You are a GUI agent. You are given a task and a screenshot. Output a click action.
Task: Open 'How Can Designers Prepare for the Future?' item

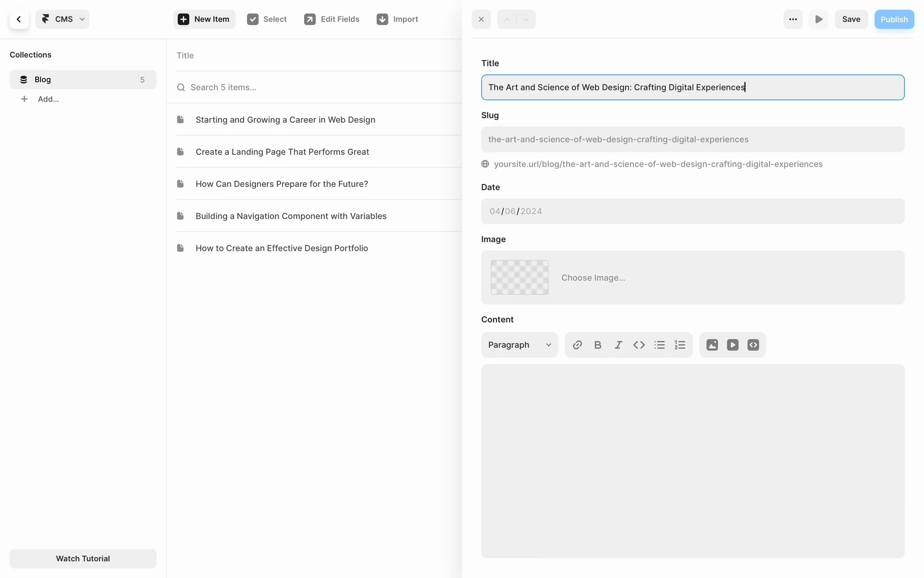pyautogui.click(x=282, y=184)
